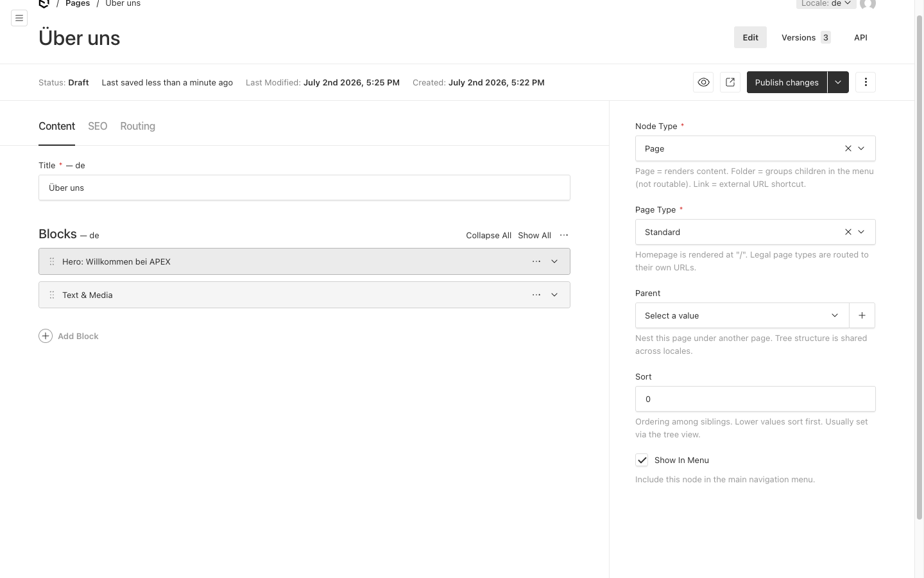Viewport: 924px width, 578px height.
Task: Click the Publish changes button
Action: coord(787,82)
